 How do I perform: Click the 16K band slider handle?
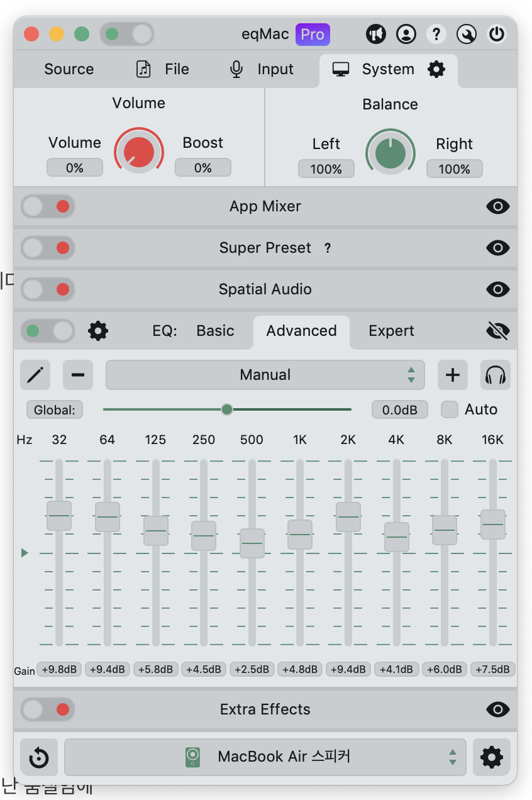493,525
